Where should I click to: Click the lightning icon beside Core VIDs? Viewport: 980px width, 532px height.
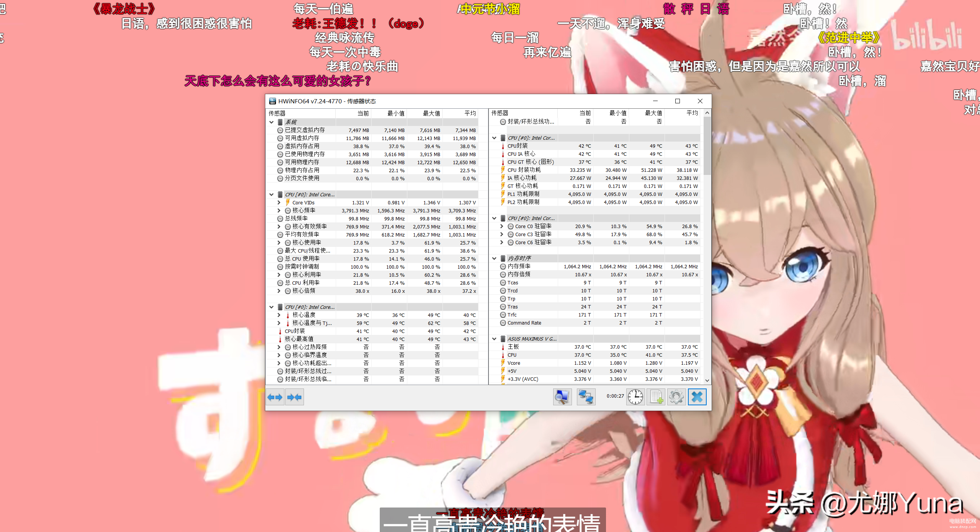(288, 202)
